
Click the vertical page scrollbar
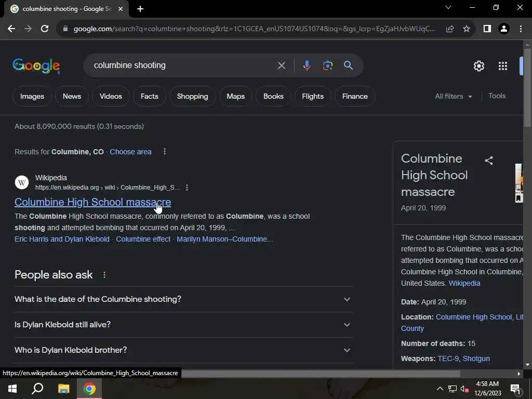[x=527, y=88]
